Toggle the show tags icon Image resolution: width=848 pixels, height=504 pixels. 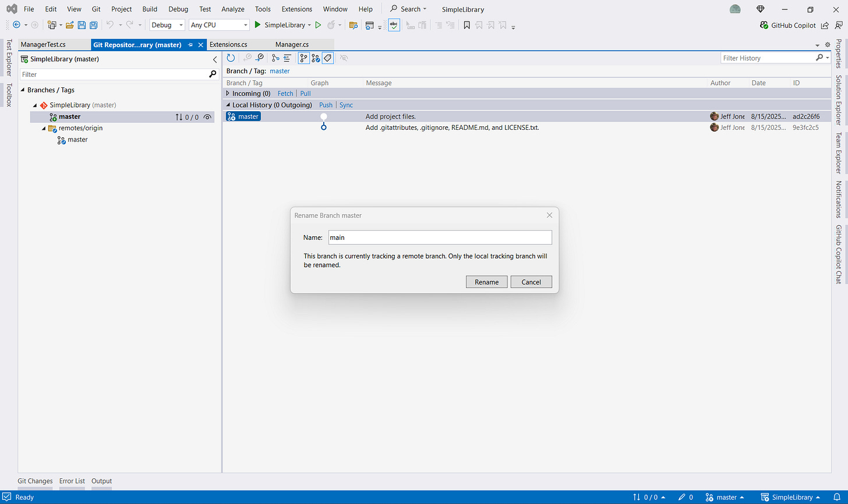328,58
